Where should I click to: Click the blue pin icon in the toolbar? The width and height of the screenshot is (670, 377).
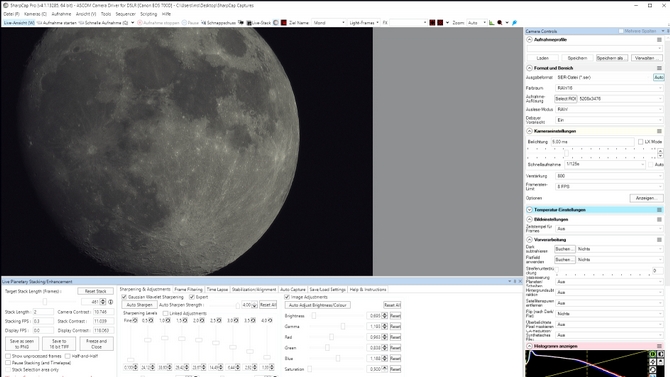tap(514, 23)
